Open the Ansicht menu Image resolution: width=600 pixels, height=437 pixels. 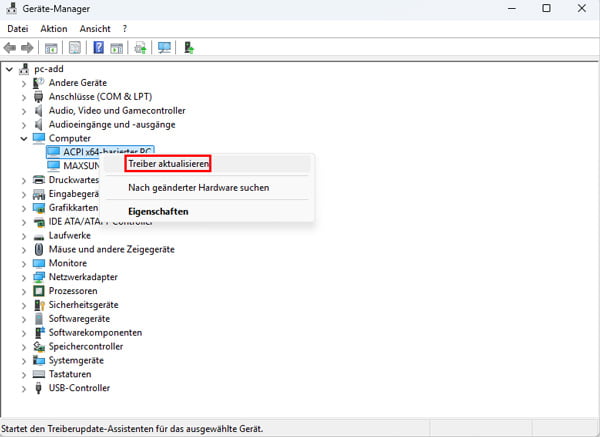95,29
